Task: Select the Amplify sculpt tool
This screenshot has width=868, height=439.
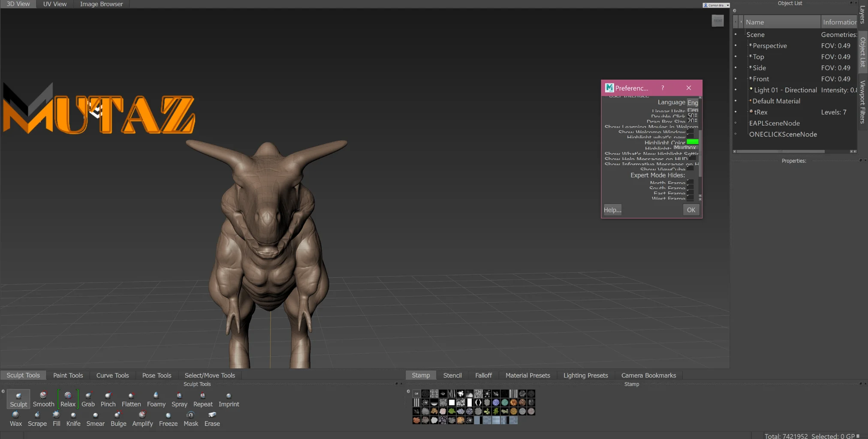Action: pos(142,419)
